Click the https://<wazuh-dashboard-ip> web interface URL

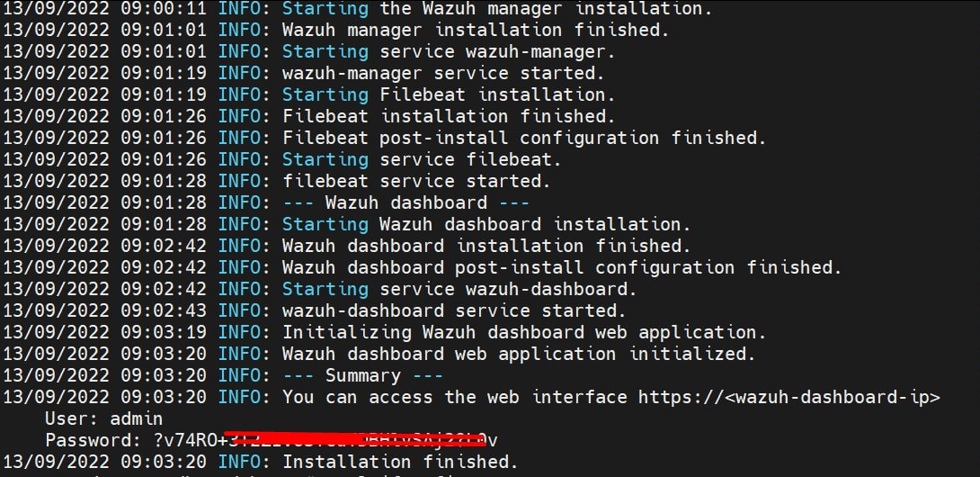point(788,397)
